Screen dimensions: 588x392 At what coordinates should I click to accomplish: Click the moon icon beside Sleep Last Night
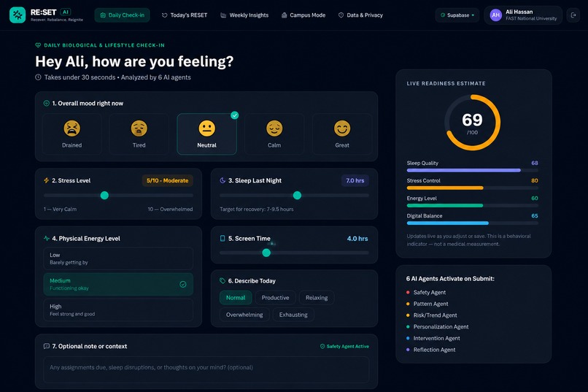pos(223,180)
